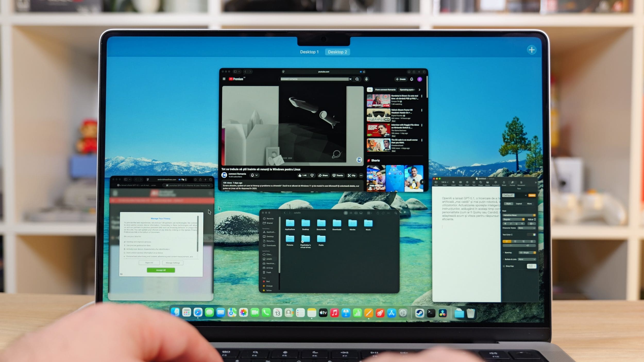Expand the Spacing disclosure triangle
Viewport: 644px width, 362px height.
click(503, 253)
